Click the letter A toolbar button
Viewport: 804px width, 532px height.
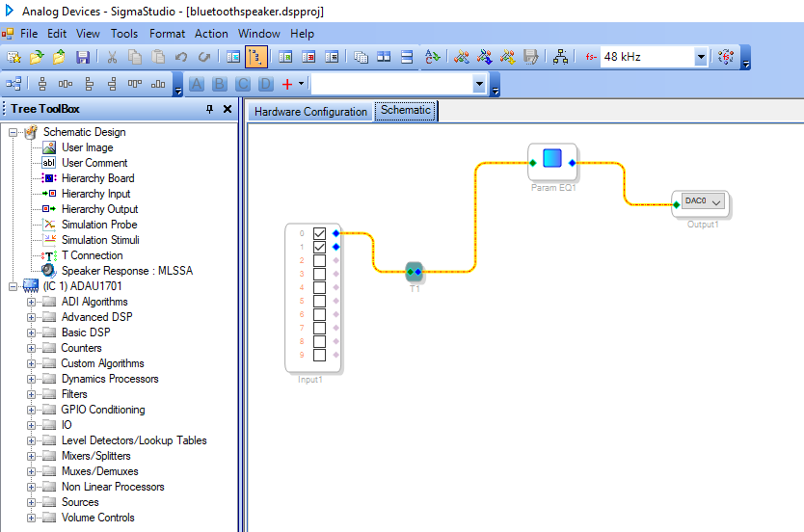(197, 84)
